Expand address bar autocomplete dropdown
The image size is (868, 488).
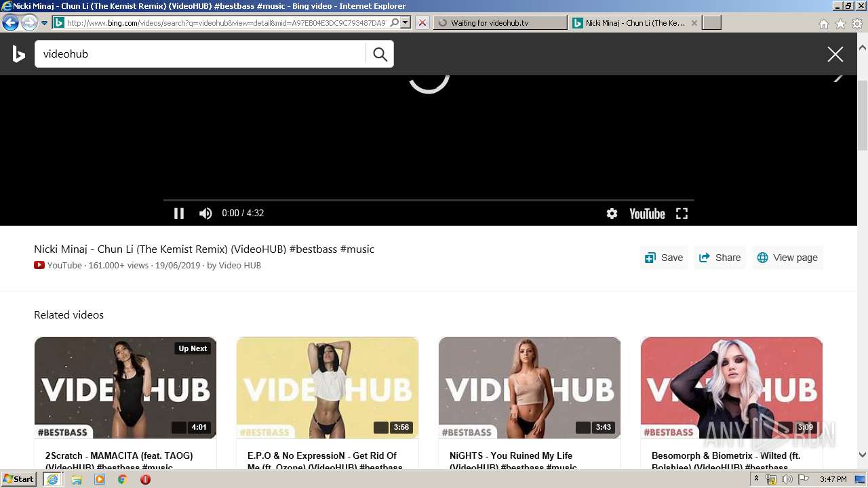pyautogui.click(x=406, y=22)
